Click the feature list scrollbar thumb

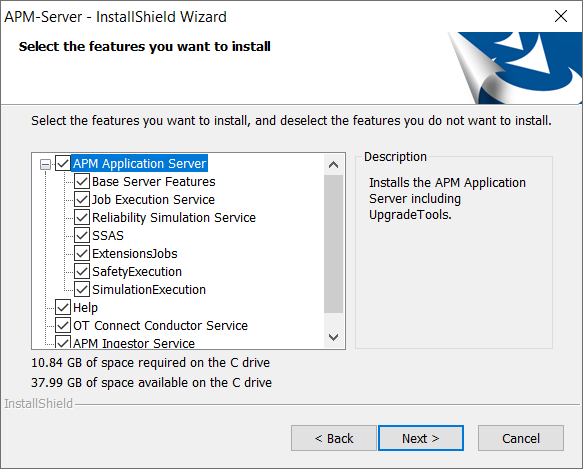pyautogui.click(x=334, y=244)
